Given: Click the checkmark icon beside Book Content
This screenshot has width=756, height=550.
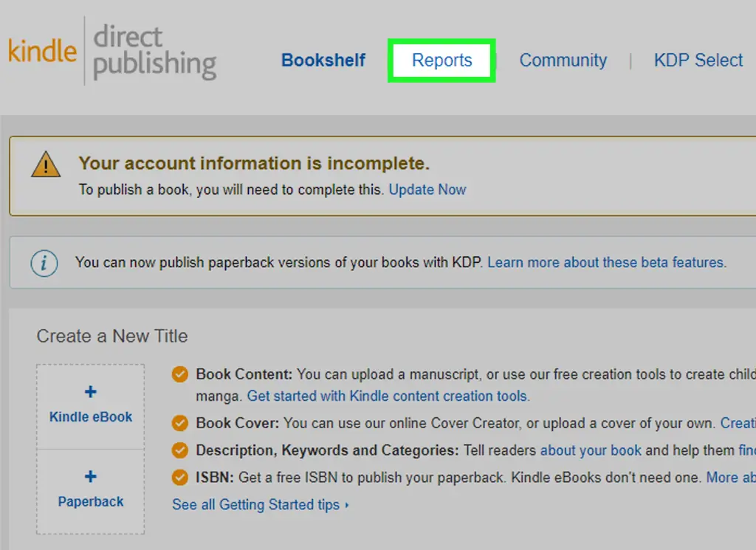Looking at the screenshot, I should tap(179, 375).
